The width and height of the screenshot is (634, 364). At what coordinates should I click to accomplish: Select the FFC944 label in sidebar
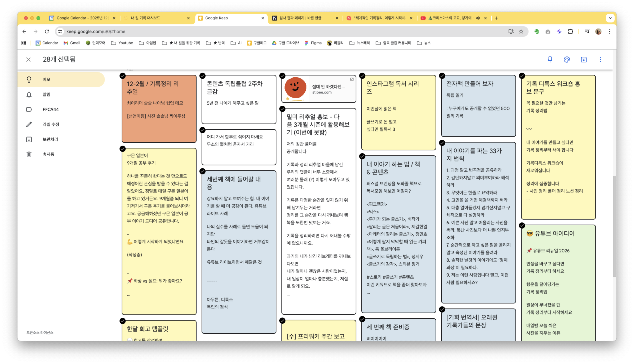[51, 109]
